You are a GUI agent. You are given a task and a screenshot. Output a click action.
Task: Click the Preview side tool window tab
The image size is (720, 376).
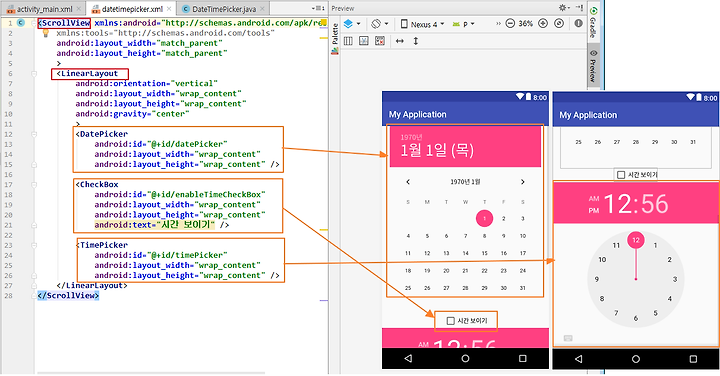click(x=593, y=66)
